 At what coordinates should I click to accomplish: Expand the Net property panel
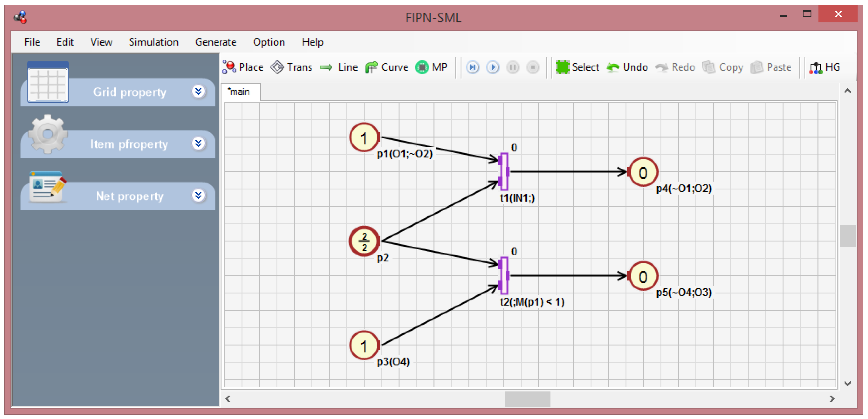pos(199,196)
